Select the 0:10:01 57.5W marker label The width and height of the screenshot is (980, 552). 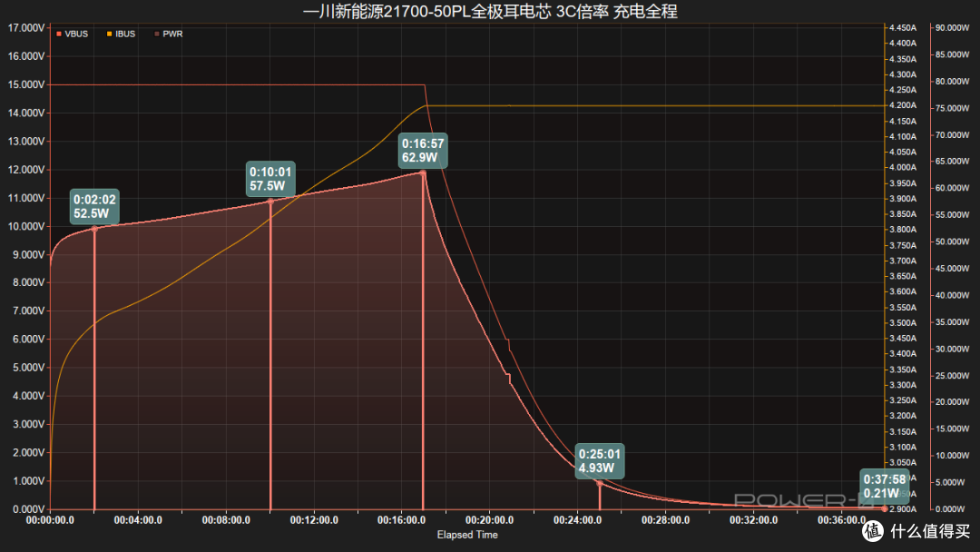click(x=270, y=179)
